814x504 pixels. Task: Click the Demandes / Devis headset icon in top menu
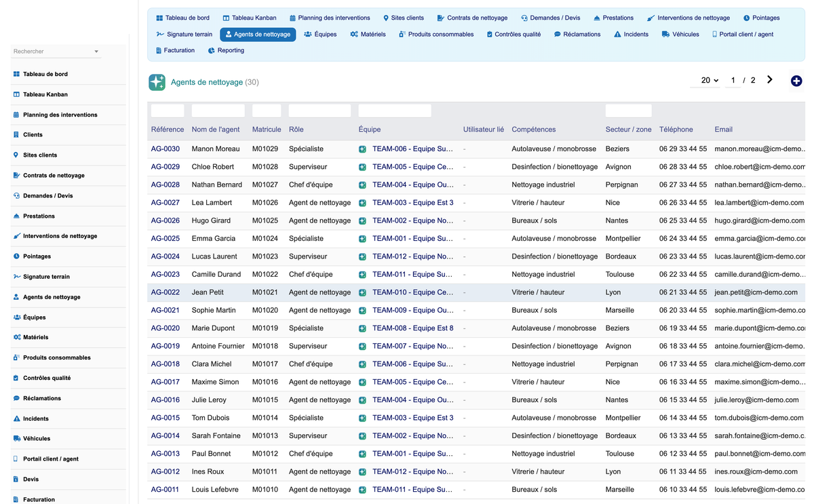(x=524, y=18)
